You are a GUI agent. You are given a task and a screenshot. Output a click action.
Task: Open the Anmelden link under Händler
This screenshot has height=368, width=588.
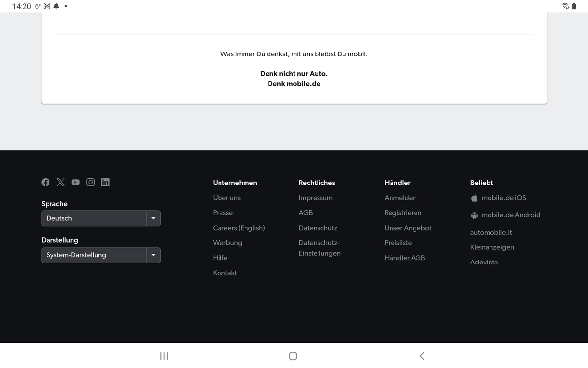pyautogui.click(x=400, y=198)
